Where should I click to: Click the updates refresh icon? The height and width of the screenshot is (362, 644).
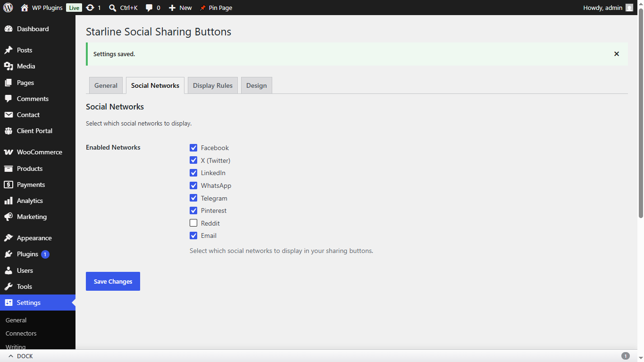[90, 8]
